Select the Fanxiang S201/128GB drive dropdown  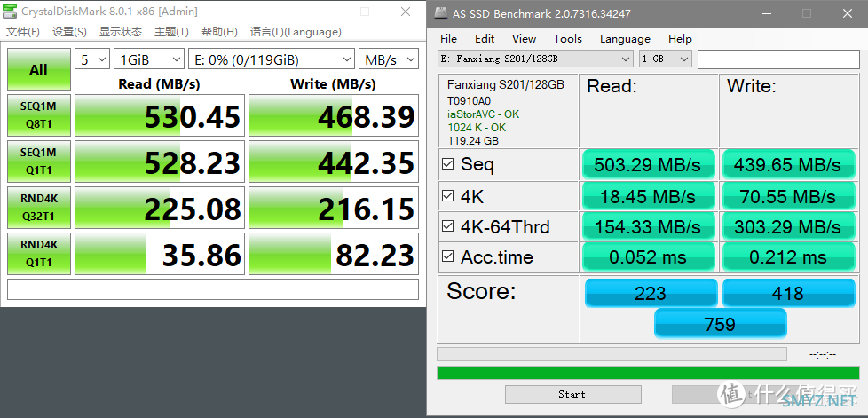pyautogui.click(x=535, y=59)
